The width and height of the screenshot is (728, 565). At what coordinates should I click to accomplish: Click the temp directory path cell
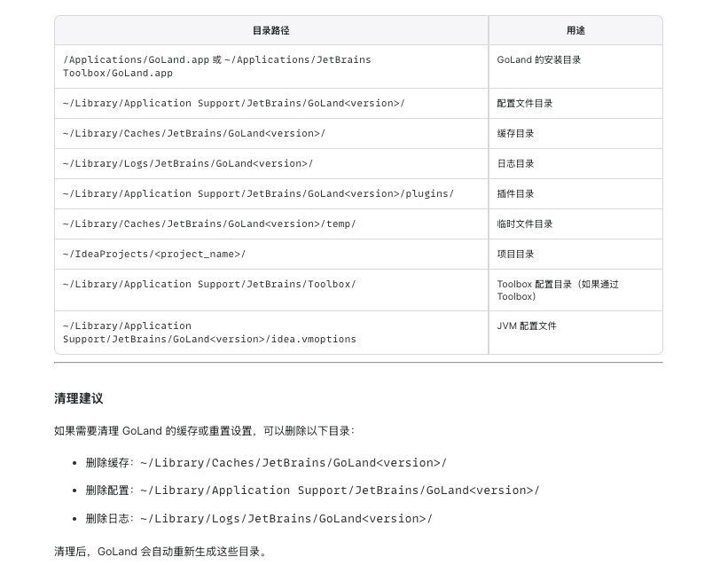pyautogui.click(x=271, y=224)
